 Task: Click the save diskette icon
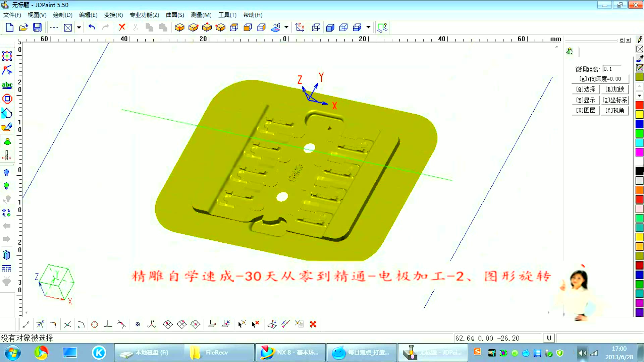pyautogui.click(x=37, y=27)
